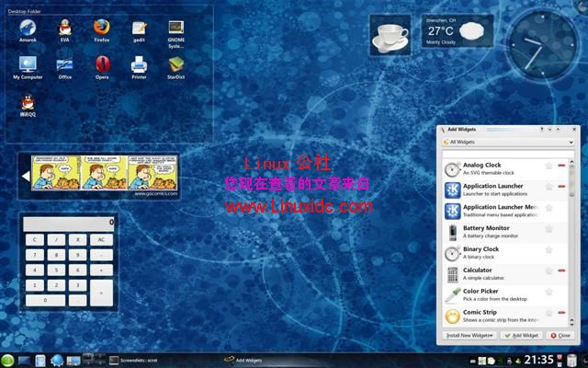
Task: Click calculator digit 0
Action: point(45,300)
